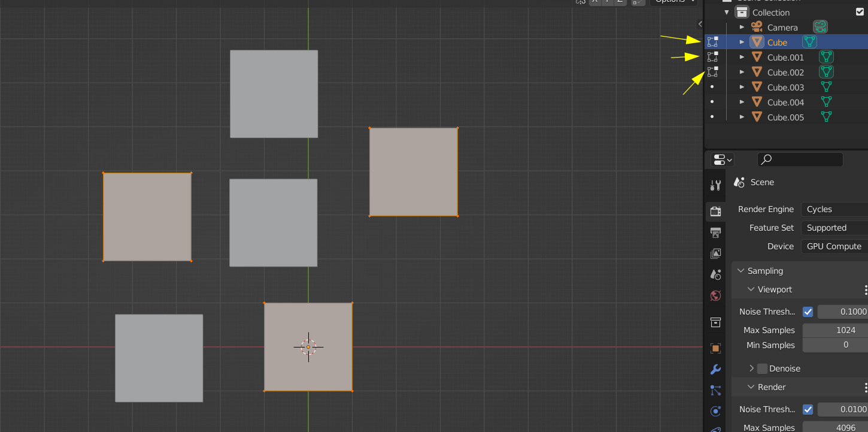The width and height of the screenshot is (868, 432).
Task: Click the Min Samples 0 field
Action: pyautogui.click(x=835, y=345)
